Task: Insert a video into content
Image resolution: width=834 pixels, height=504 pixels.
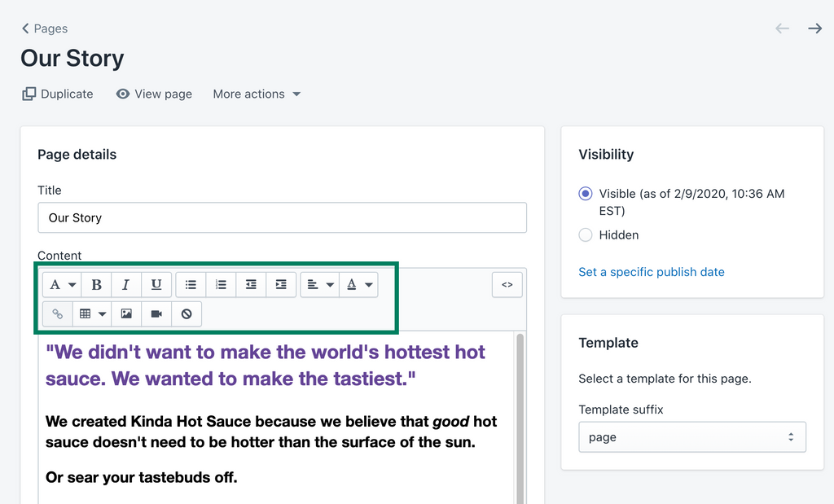Action: (156, 313)
